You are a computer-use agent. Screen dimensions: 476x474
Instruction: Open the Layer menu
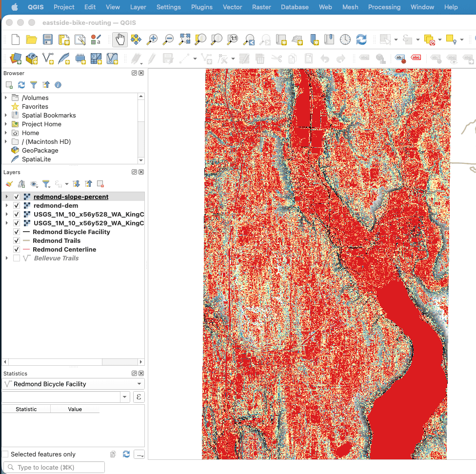[x=138, y=7]
